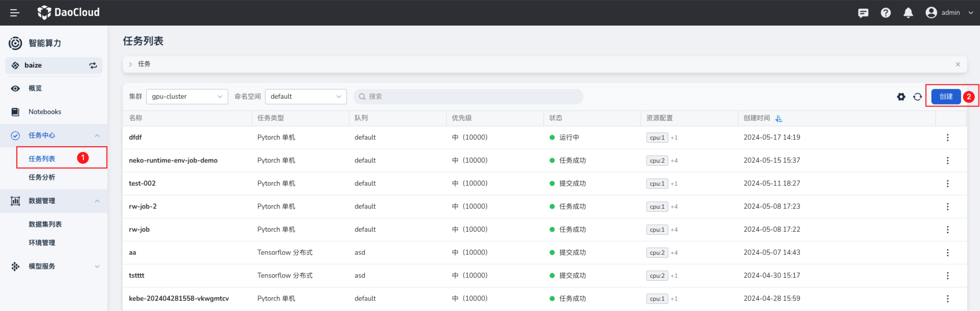Open the messages chat icon
Screen dimensions: 980x311
[x=863, y=13]
